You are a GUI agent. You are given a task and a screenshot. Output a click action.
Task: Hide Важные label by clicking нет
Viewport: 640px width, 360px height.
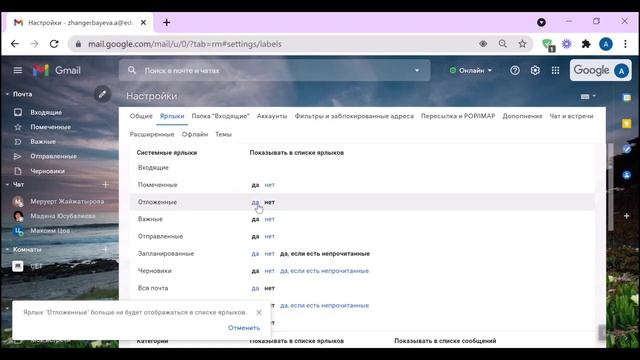coord(269,219)
